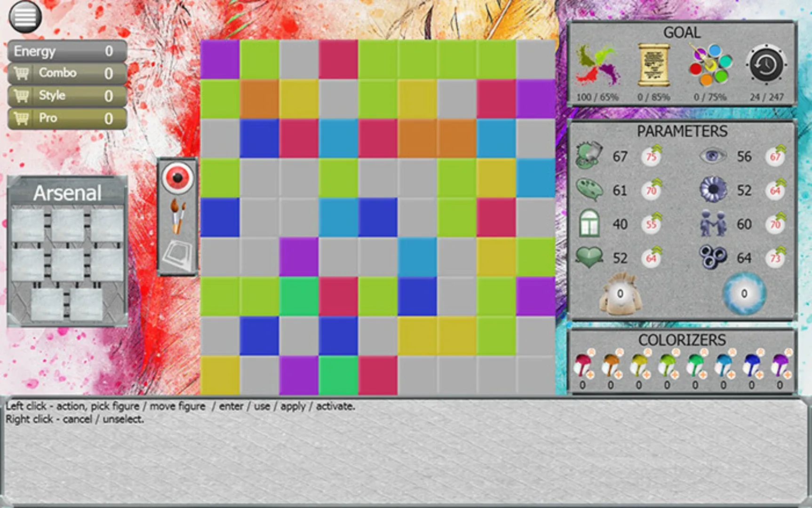Click the top-left purple grid tile
Viewport: 812px width, 508px height.
[x=220, y=59]
